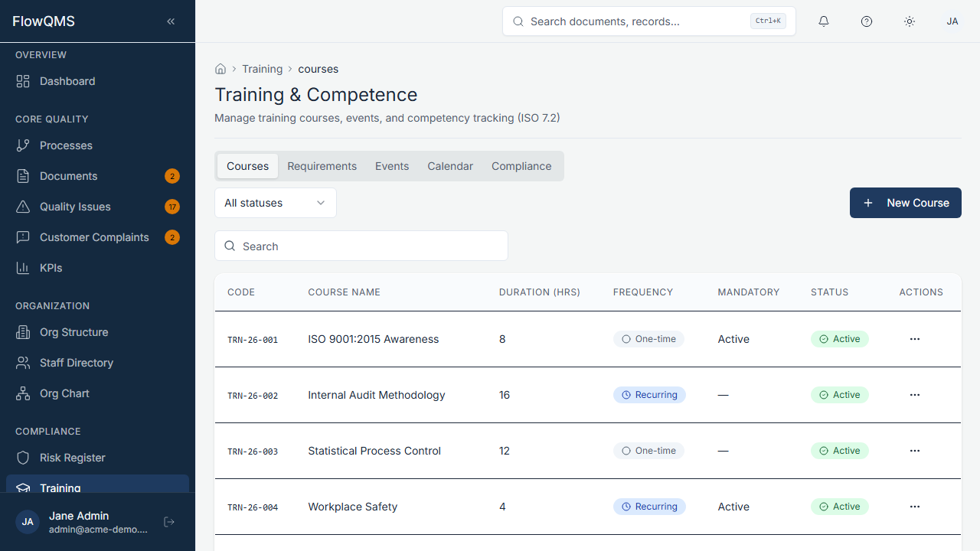
Task: Open the JA avatar menu
Action: click(952, 21)
